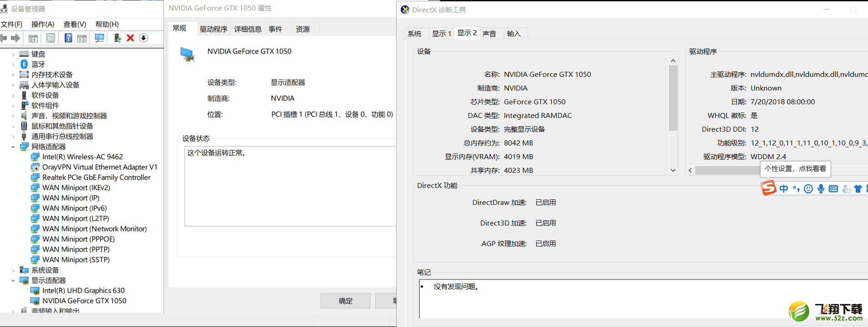This screenshot has width=868, height=327.
Task: Open the 帮助(H) menu
Action: (x=107, y=24)
